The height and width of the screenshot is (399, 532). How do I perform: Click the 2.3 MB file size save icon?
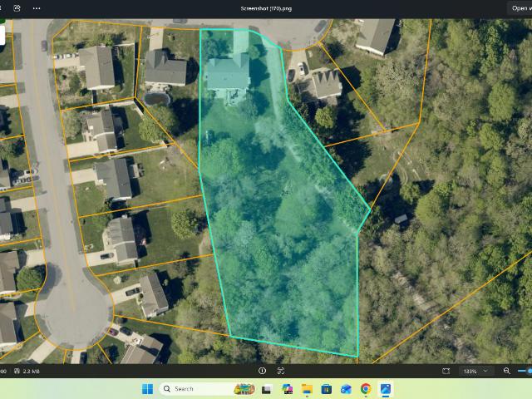17,371
